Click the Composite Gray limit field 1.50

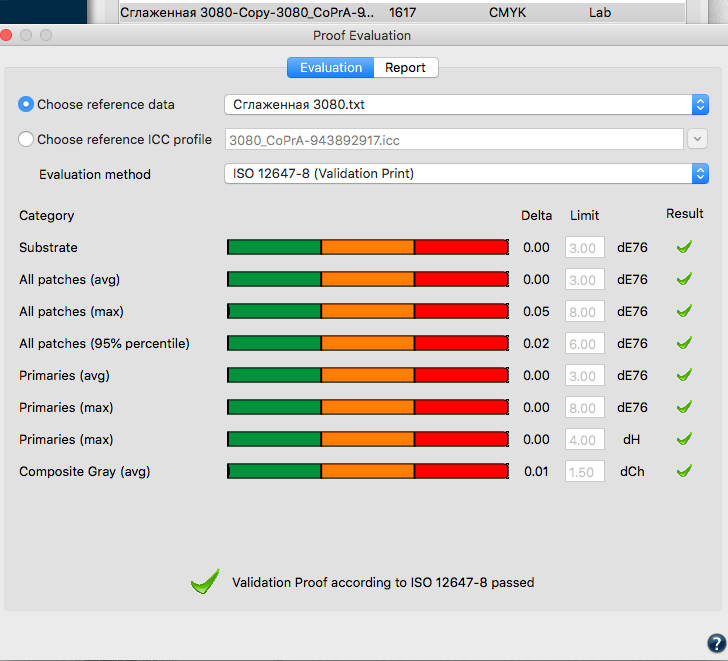point(585,471)
